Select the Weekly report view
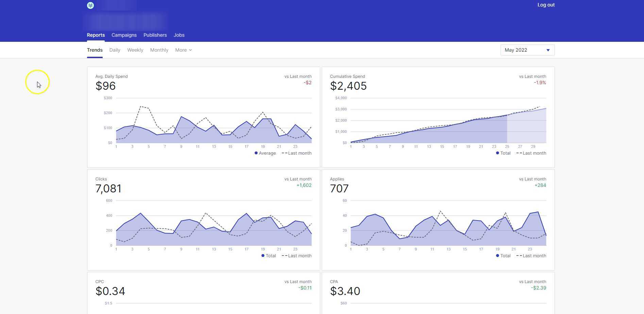This screenshot has height=314, width=644. (x=135, y=50)
